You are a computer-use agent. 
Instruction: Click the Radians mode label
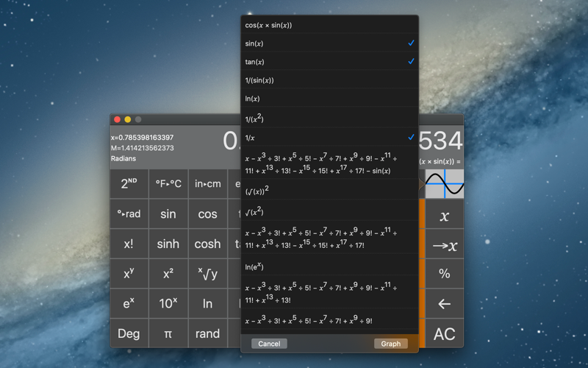123,158
